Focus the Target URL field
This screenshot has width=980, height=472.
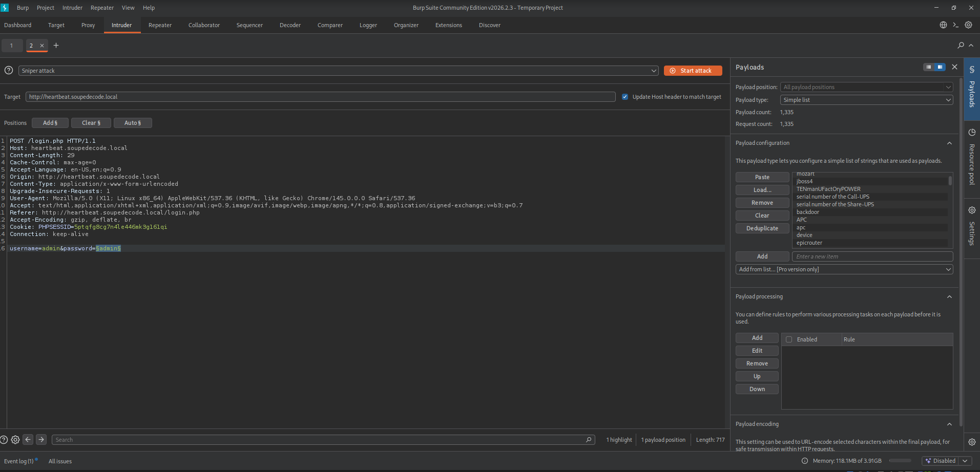pyautogui.click(x=321, y=97)
